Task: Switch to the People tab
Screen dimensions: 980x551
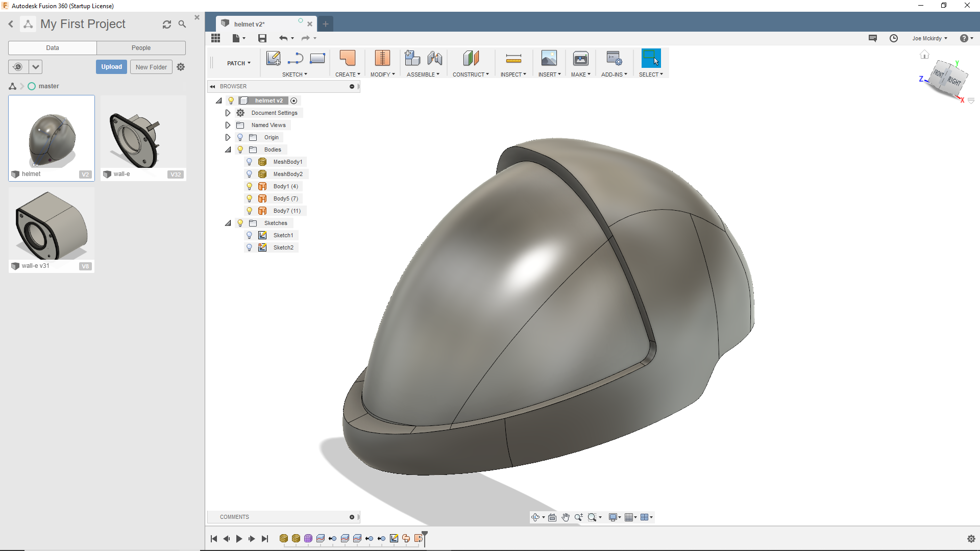Action: tap(141, 48)
